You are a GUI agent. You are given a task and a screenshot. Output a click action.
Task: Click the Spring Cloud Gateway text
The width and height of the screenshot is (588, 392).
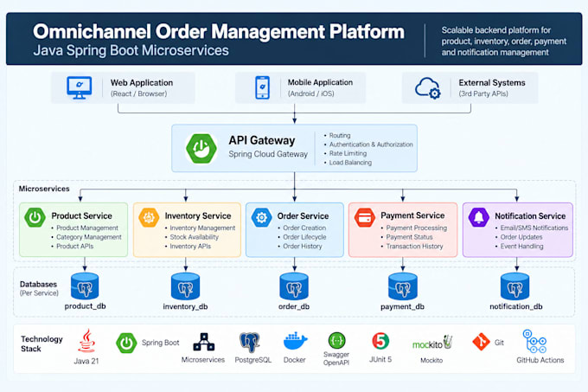pyautogui.click(x=268, y=154)
